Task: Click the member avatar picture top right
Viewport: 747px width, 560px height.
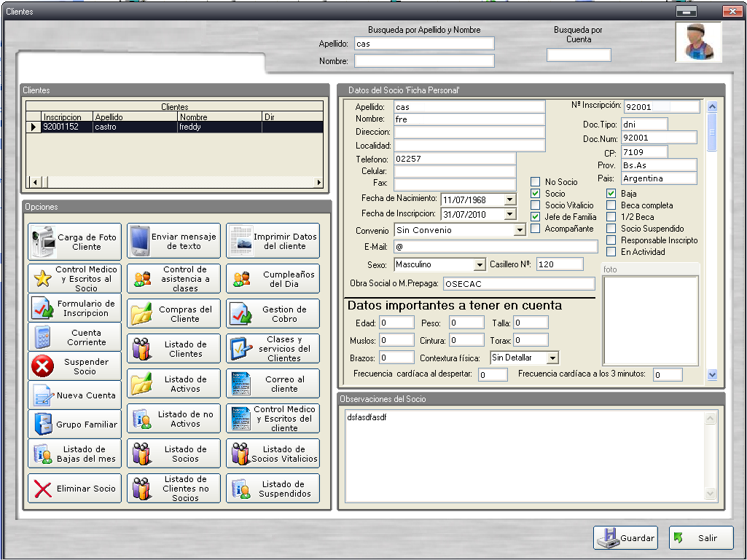Action: tap(698, 42)
